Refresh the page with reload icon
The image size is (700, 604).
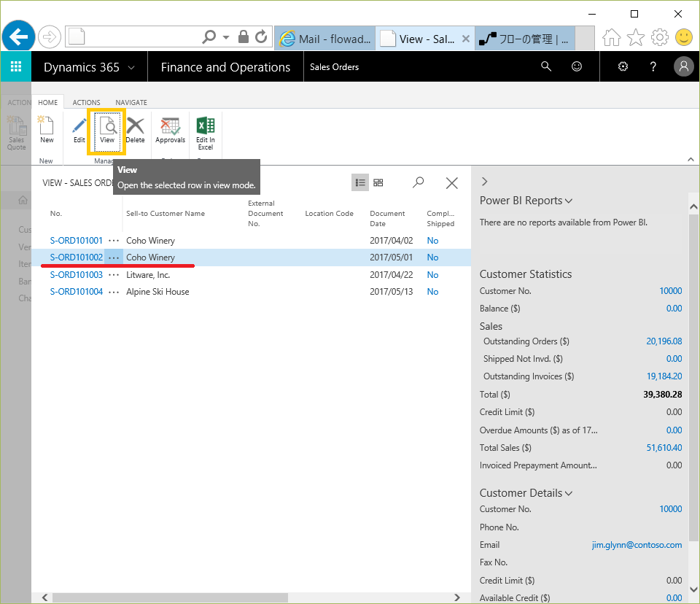tap(261, 36)
